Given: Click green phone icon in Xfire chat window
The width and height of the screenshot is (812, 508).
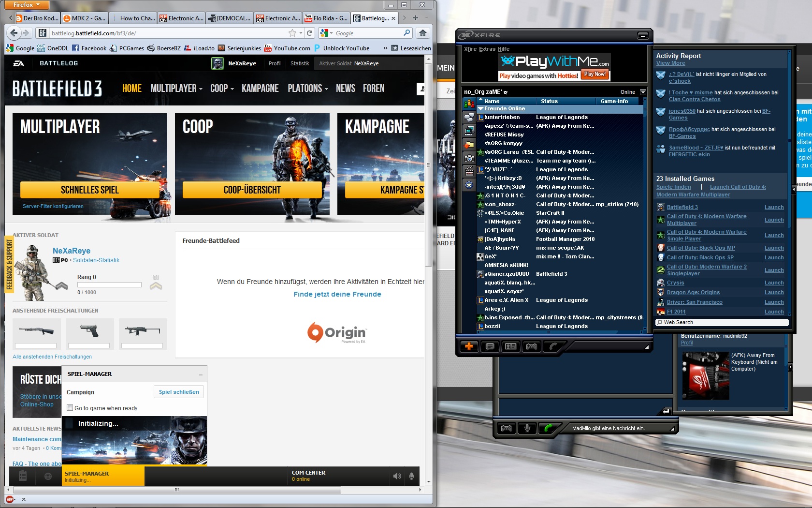Looking at the screenshot, I should [x=548, y=428].
